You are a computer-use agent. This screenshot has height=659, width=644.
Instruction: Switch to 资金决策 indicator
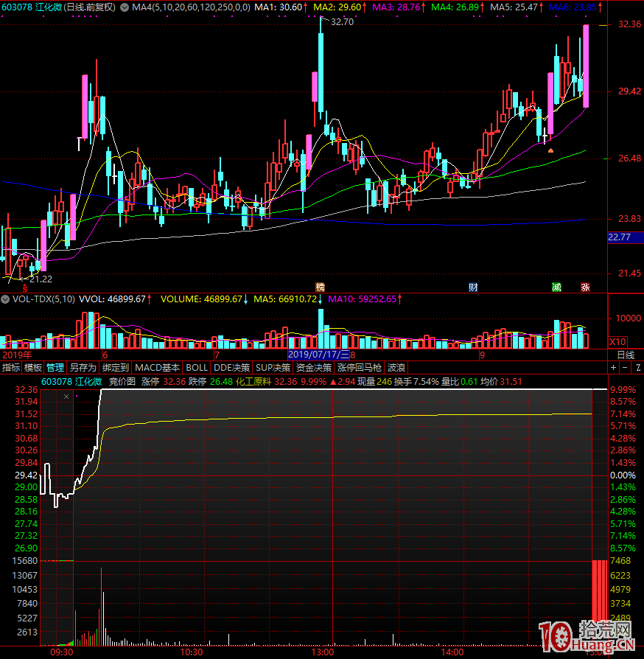[x=314, y=368]
